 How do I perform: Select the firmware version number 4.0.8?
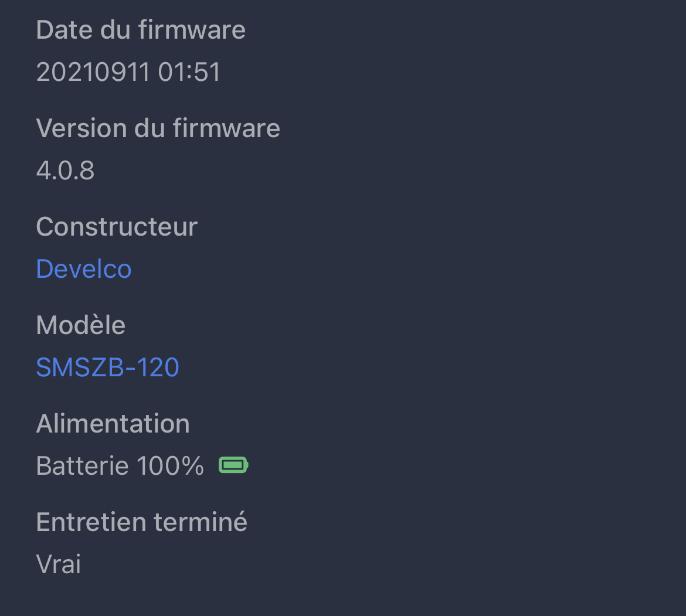(65, 171)
